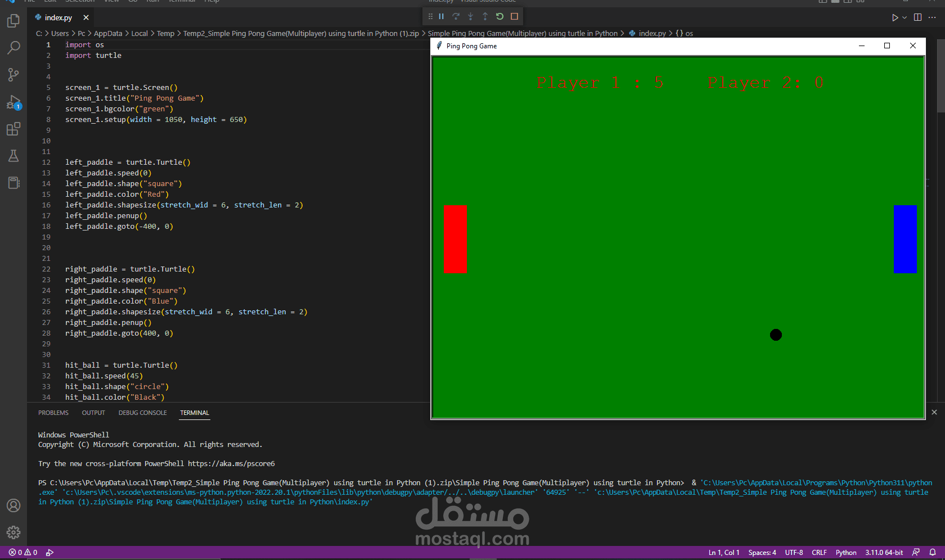Run the Python file with the play button

click(895, 17)
